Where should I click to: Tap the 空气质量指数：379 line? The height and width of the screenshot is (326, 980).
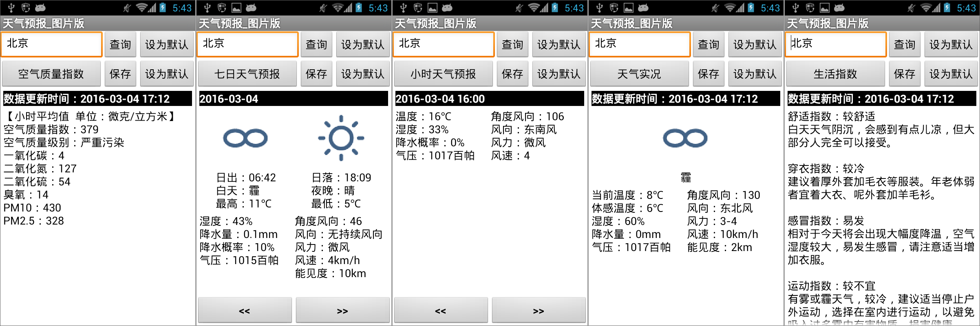tap(51, 130)
